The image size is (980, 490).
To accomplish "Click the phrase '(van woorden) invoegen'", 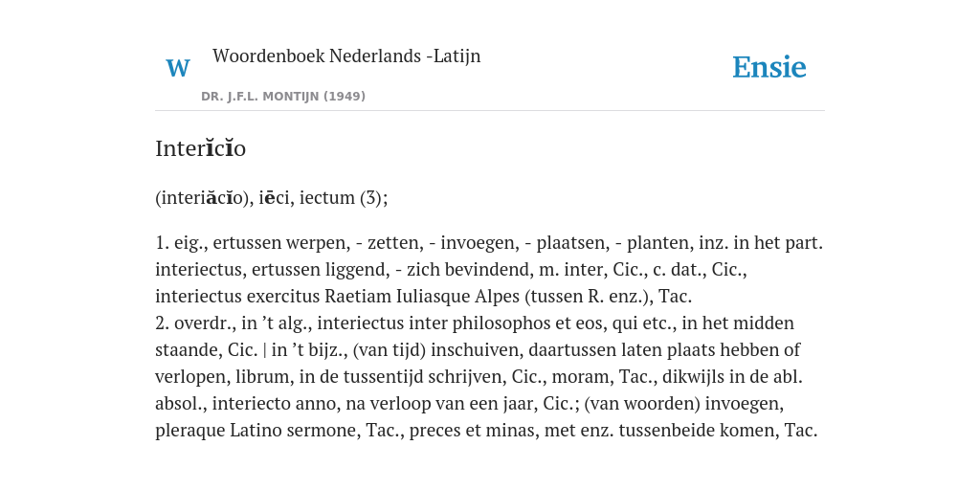I will 683,404.
